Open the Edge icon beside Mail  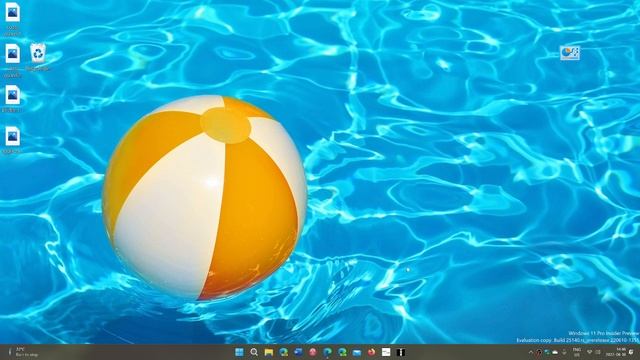(342, 352)
